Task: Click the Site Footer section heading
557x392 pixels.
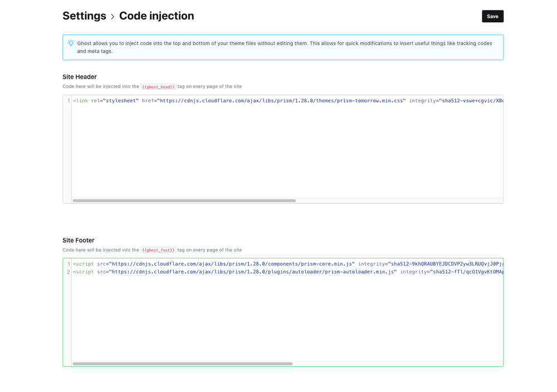Action: 77,241
